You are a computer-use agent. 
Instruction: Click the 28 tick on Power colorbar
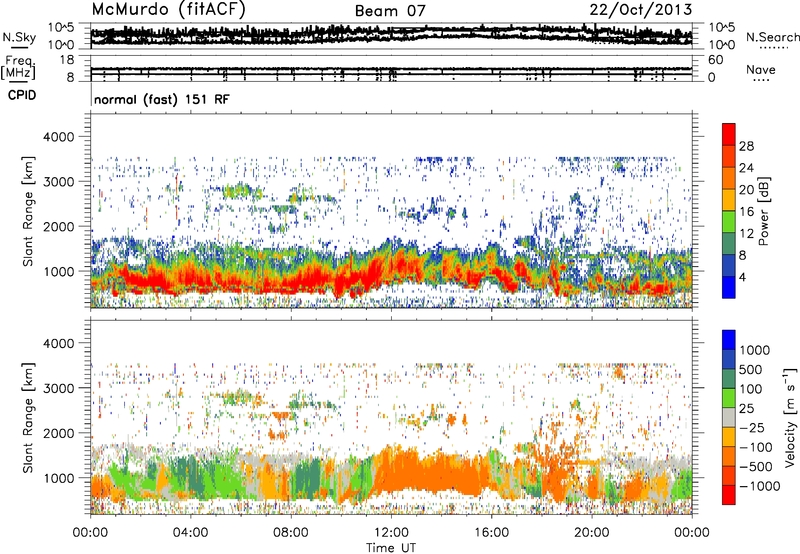click(x=746, y=146)
